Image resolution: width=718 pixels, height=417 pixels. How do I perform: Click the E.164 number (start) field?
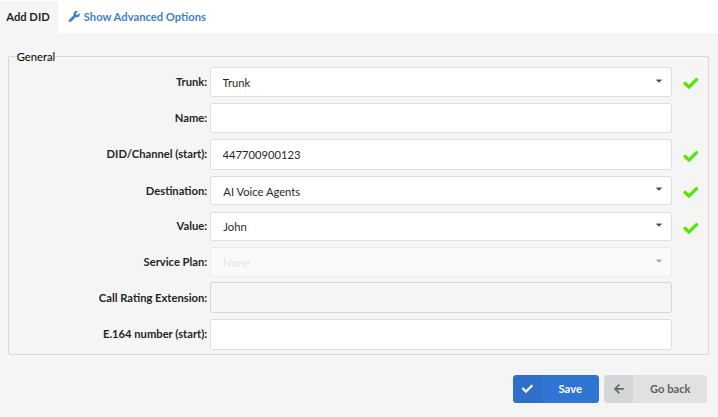[441, 334]
